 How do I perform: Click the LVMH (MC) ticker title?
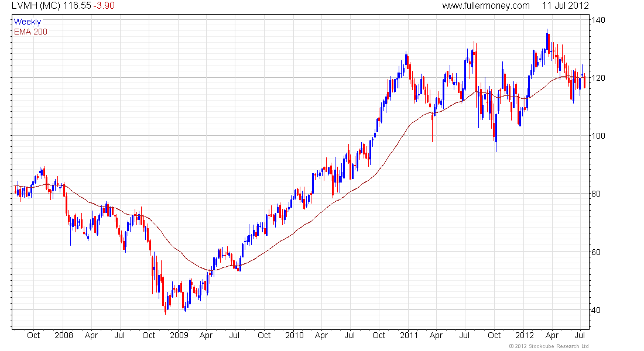36,6
